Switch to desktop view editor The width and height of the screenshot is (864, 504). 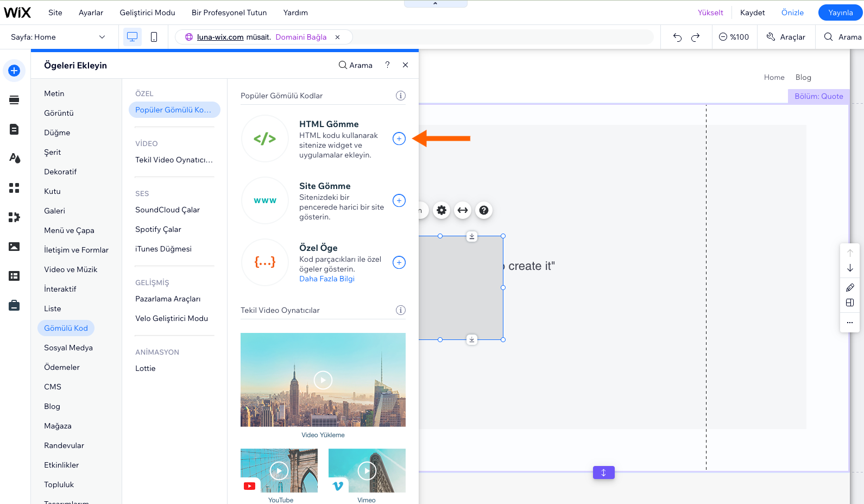point(132,37)
